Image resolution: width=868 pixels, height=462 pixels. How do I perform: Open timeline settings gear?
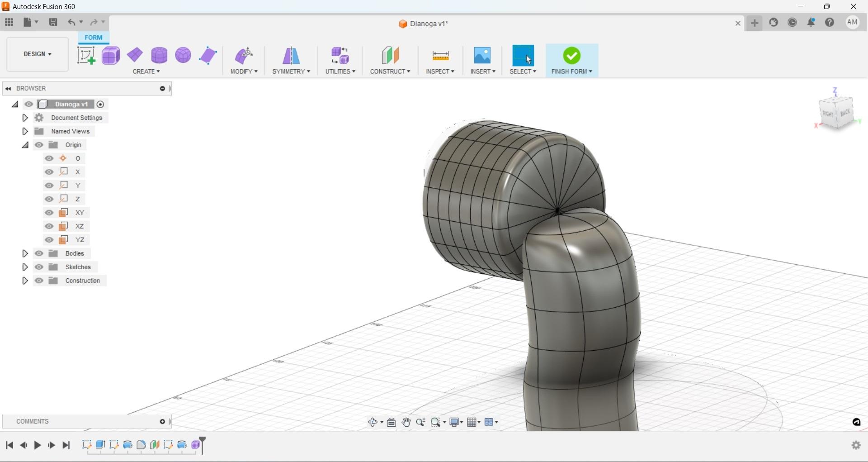856,445
